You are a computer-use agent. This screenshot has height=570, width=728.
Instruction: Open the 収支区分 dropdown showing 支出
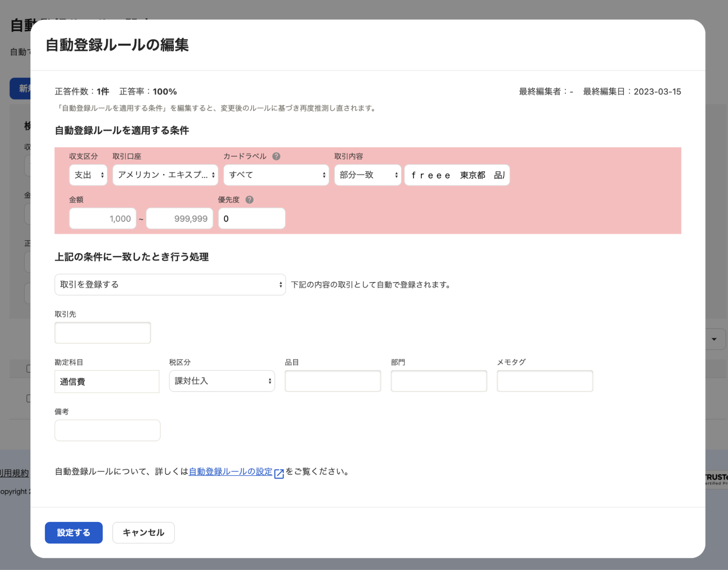[88, 175]
